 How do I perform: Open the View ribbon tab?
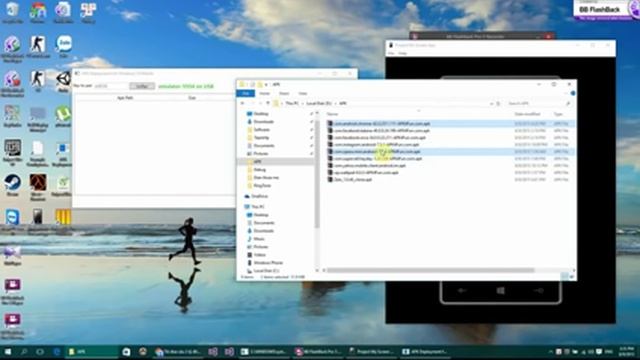pos(302,93)
